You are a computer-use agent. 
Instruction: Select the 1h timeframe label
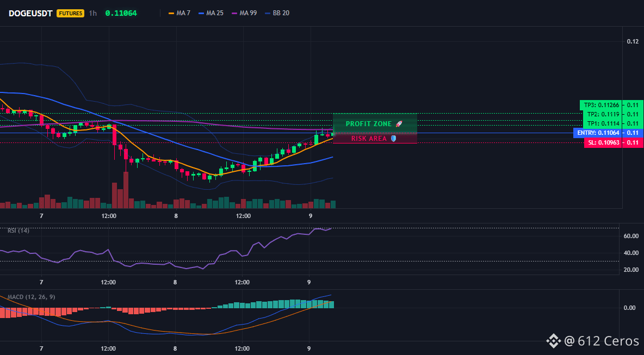point(93,13)
